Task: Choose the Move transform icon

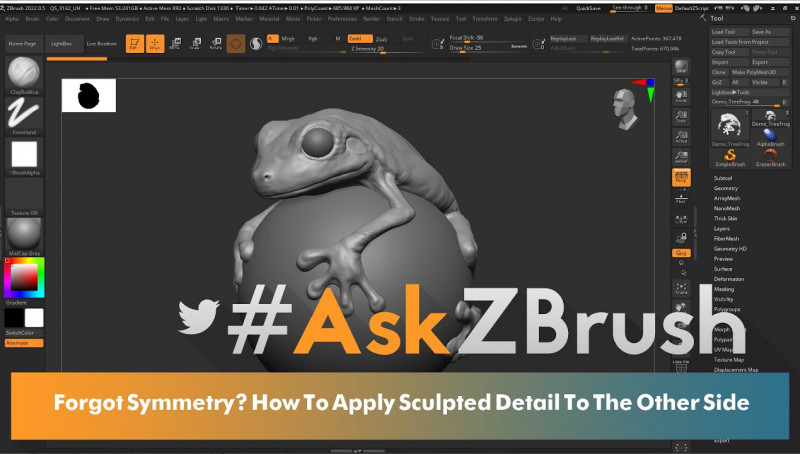Action: click(x=175, y=43)
